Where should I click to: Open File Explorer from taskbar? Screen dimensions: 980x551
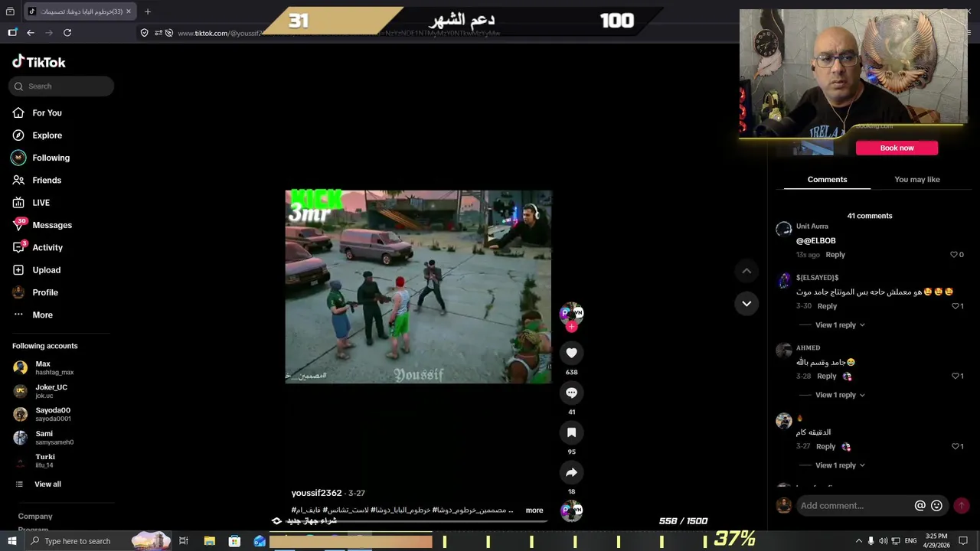point(209,541)
